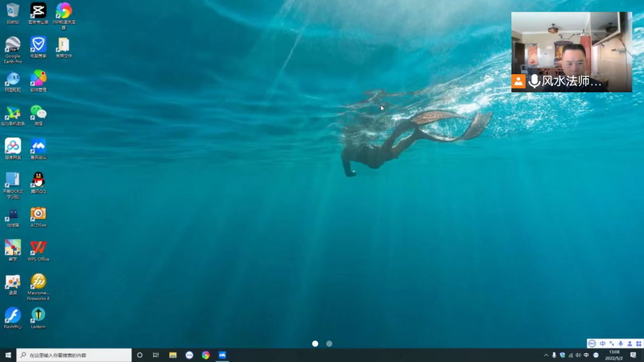
Task: Launch ACDSee camera icon shortcut
Action: coord(38,217)
